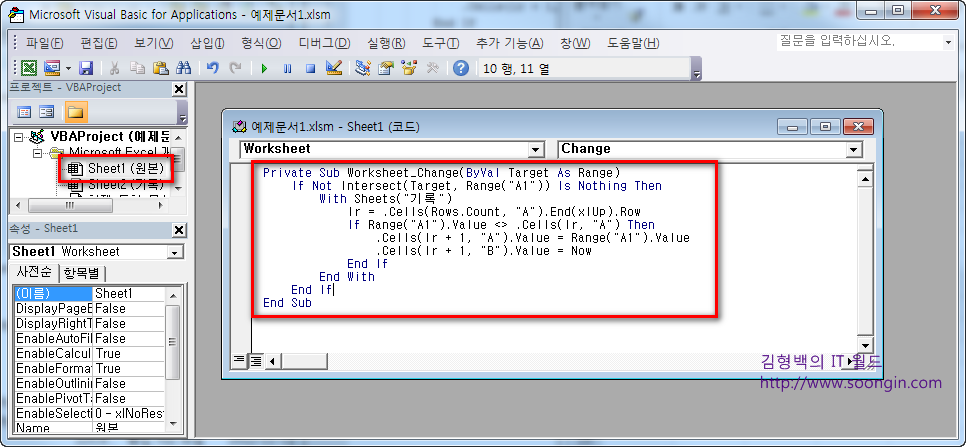The image size is (966, 447).
Task: Click the Insert UserForm toolbar icon
Action: click(52, 68)
